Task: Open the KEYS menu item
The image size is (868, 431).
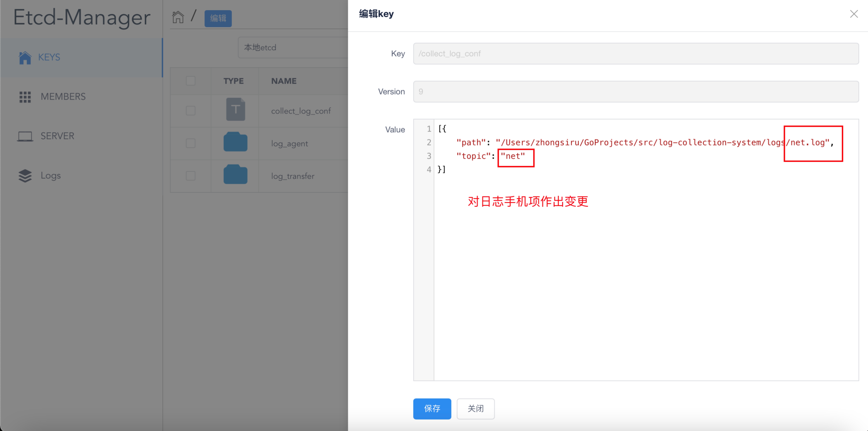Action: tap(81, 58)
